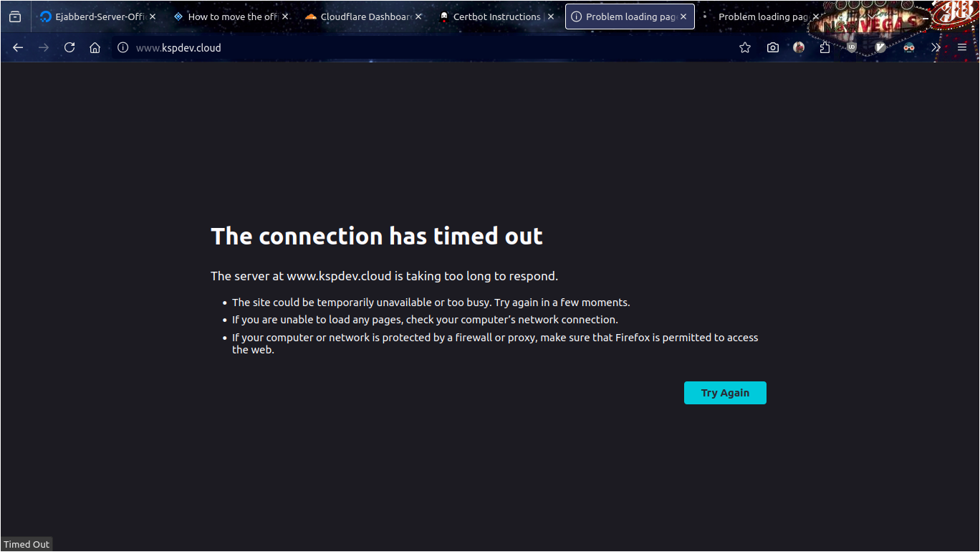Go to the Firefox home page
980x552 pixels.
95,47
